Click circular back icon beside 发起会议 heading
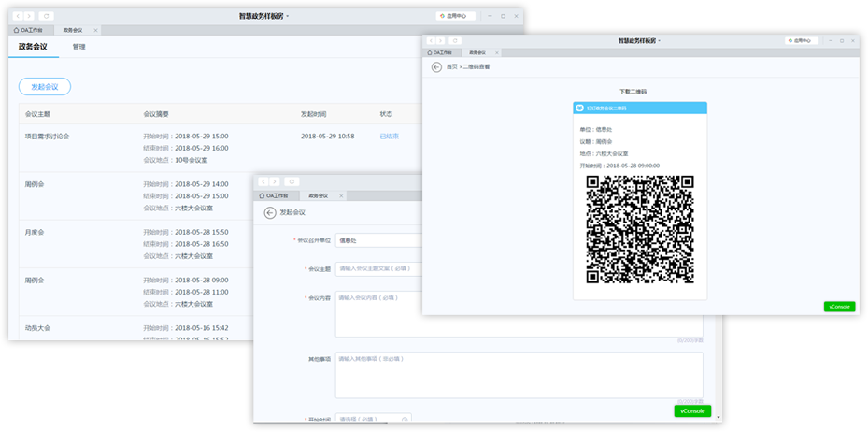868x432 pixels. click(x=270, y=213)
